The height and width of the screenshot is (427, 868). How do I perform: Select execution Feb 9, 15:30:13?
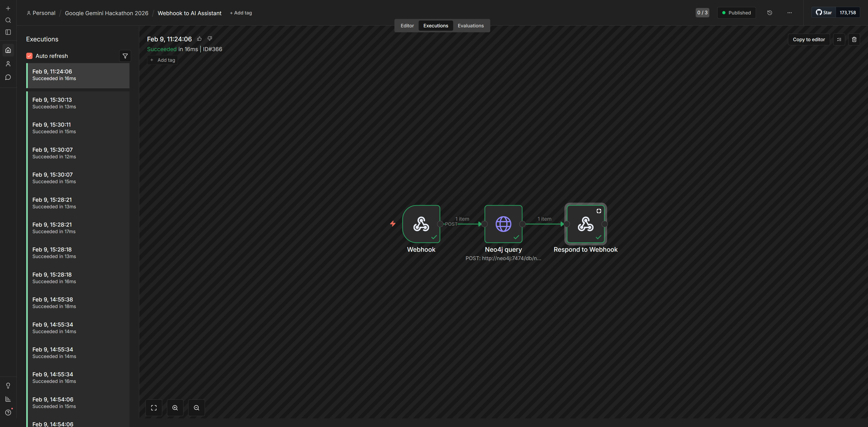(x=78, y=103)
